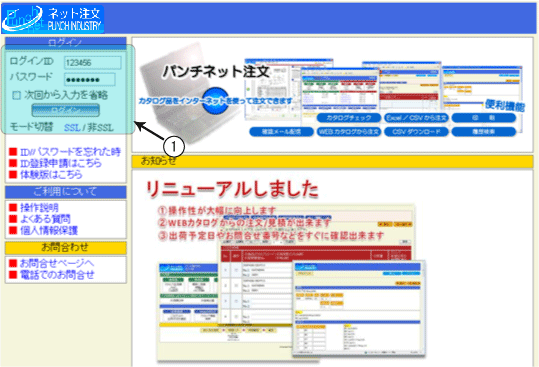
Task: Focus the パスワード input field
Action: point(90,80)
